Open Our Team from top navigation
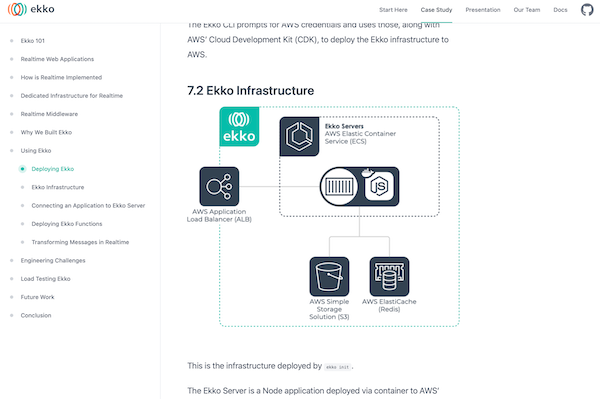The height and width of the screenshot is (399, 600). [527, 10]
